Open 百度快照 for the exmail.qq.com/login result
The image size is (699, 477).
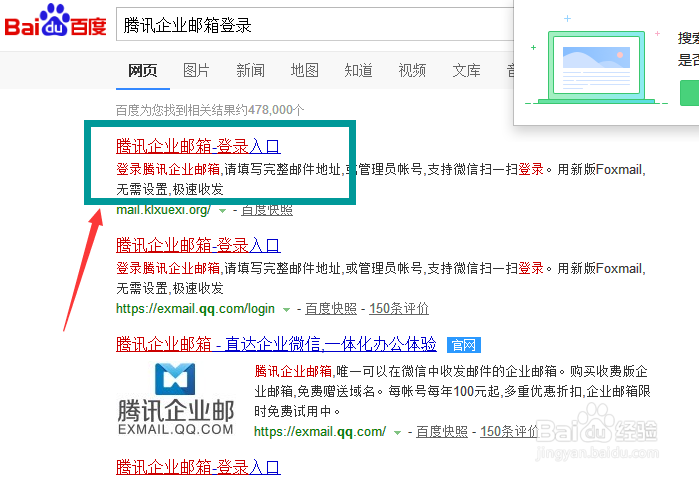tap(331, 308)
